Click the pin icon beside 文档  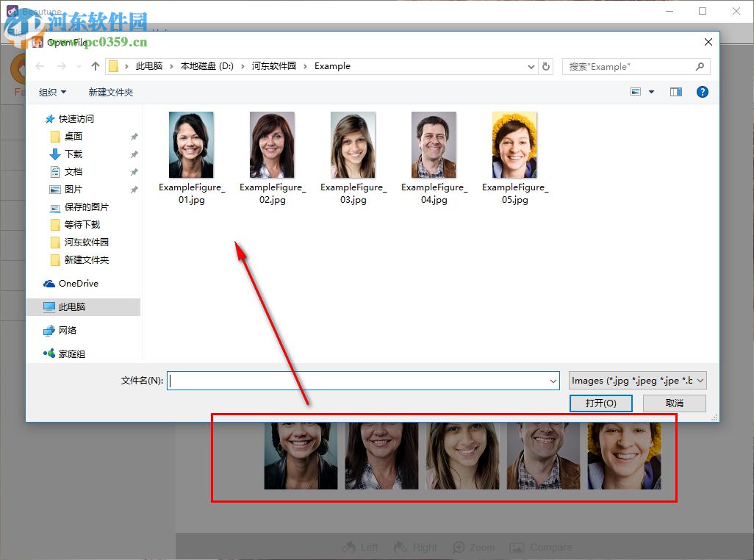coord(134,172)
